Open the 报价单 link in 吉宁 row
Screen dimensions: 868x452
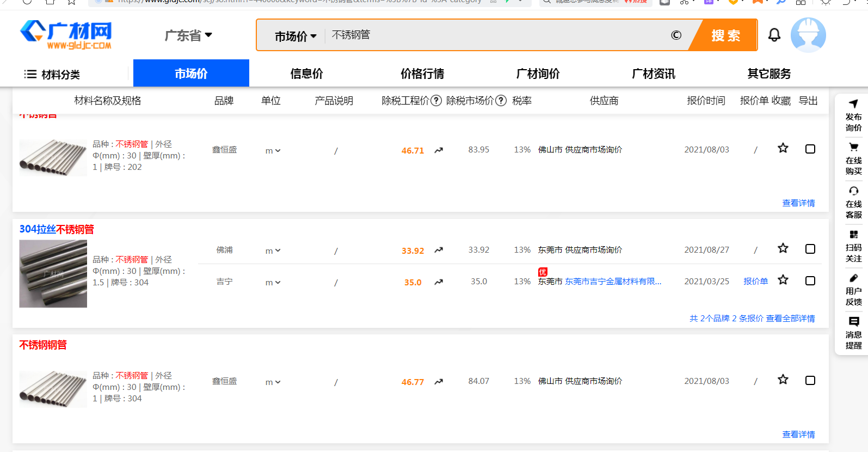[755, 282]
